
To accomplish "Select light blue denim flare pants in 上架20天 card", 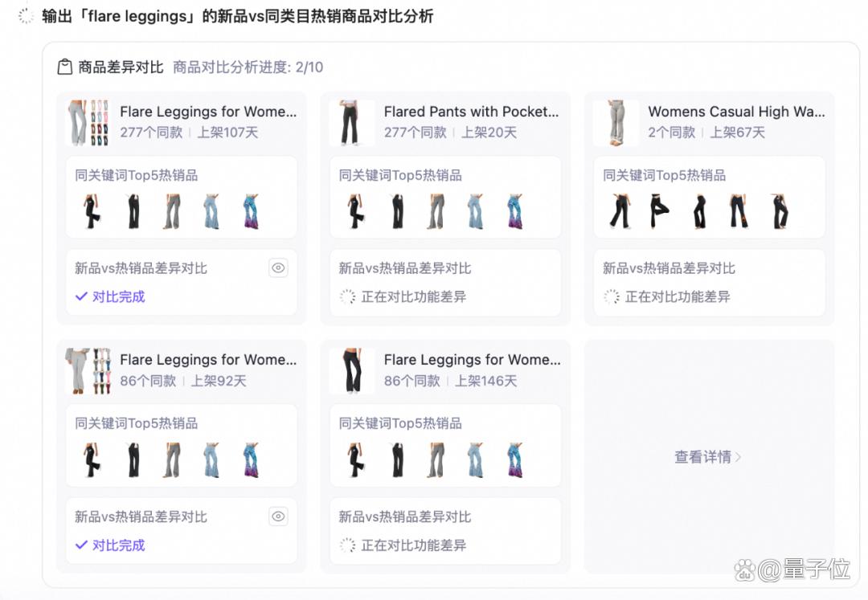I will click(x=475, y=212).
